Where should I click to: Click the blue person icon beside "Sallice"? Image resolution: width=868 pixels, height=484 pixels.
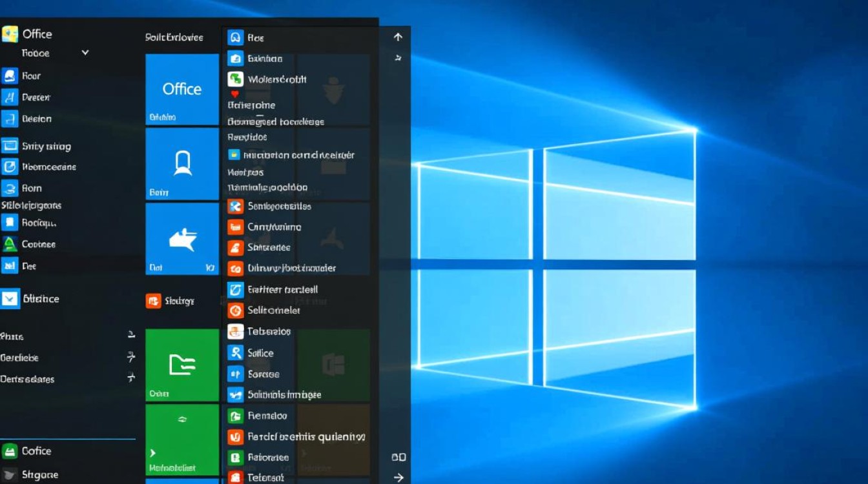coord(235,353)
